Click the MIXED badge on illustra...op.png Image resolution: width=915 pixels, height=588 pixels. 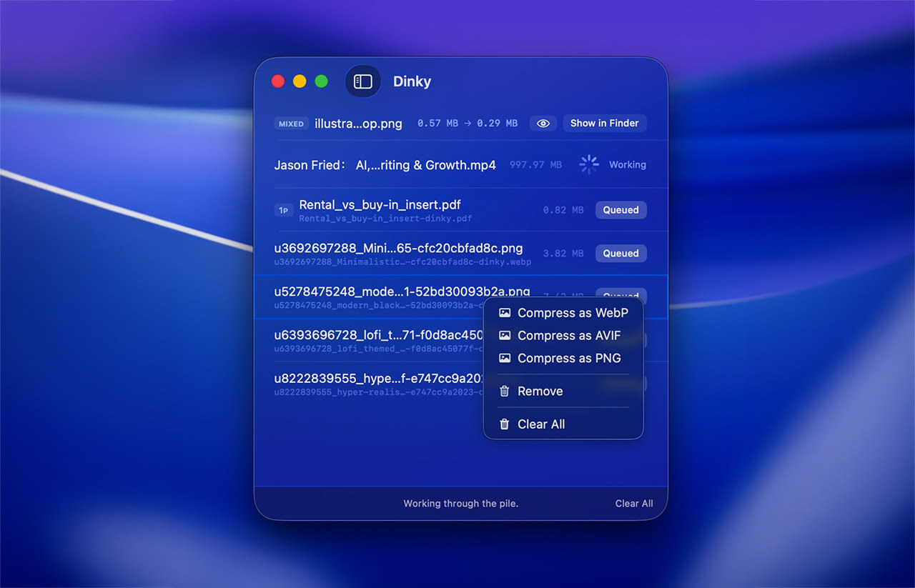tap(292, 124)
